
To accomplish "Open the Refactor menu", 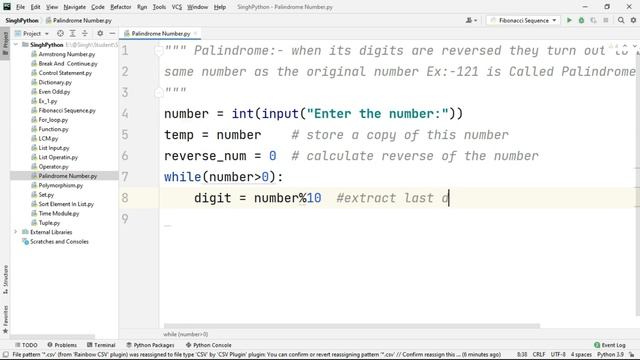I will 121,7.
